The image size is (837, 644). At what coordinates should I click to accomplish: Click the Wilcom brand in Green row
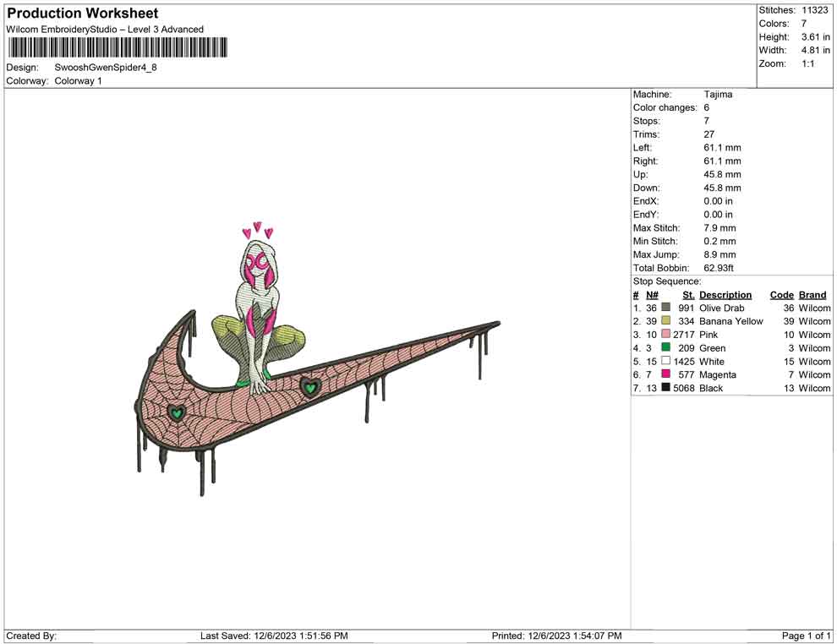click(814, 348)
